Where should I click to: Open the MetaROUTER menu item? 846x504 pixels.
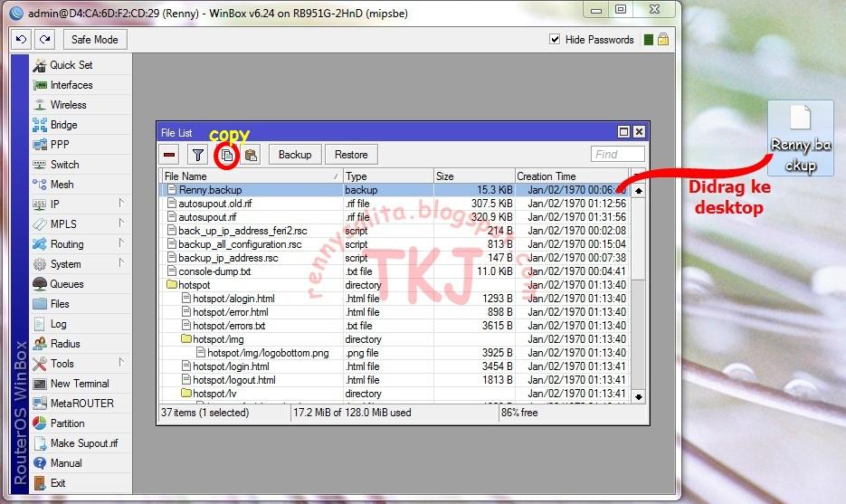[x=80, y=404]
